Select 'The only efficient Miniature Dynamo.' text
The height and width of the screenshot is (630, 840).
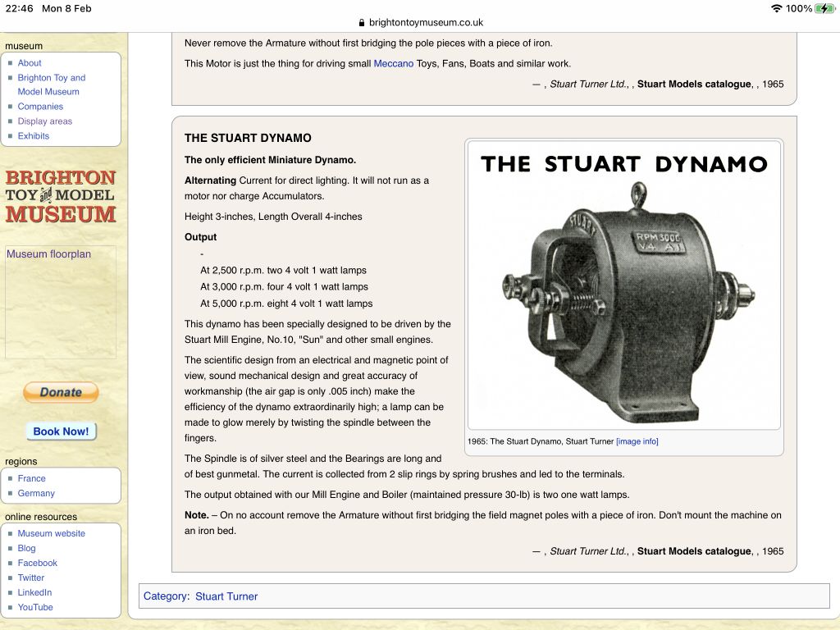tap(270, 160)
